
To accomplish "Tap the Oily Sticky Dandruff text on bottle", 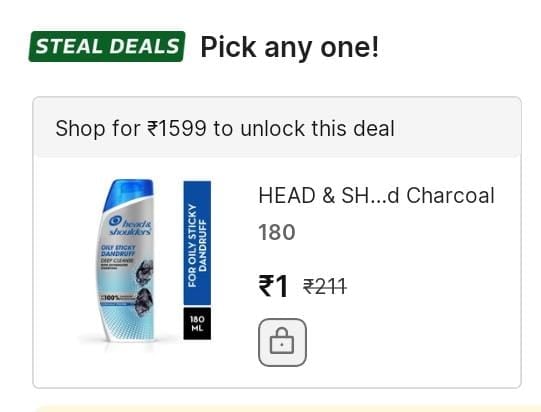I will point(118,251).
